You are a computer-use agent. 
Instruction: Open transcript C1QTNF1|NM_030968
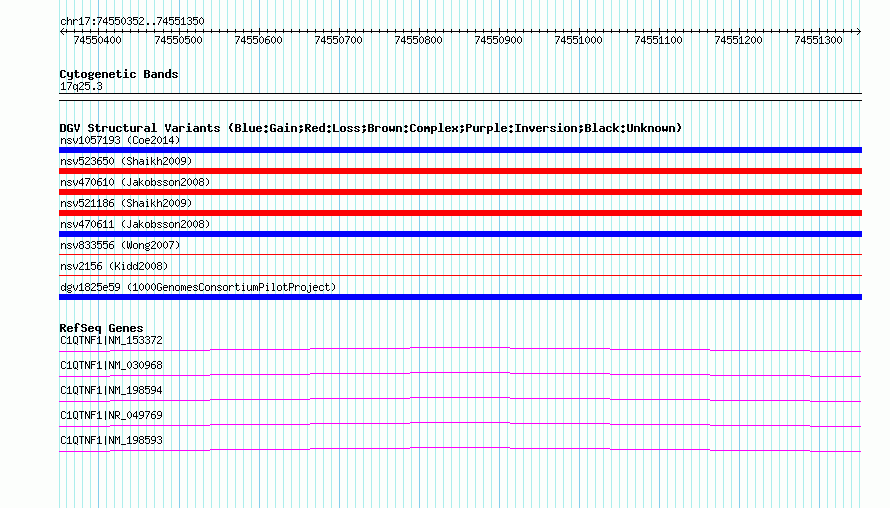111,366
